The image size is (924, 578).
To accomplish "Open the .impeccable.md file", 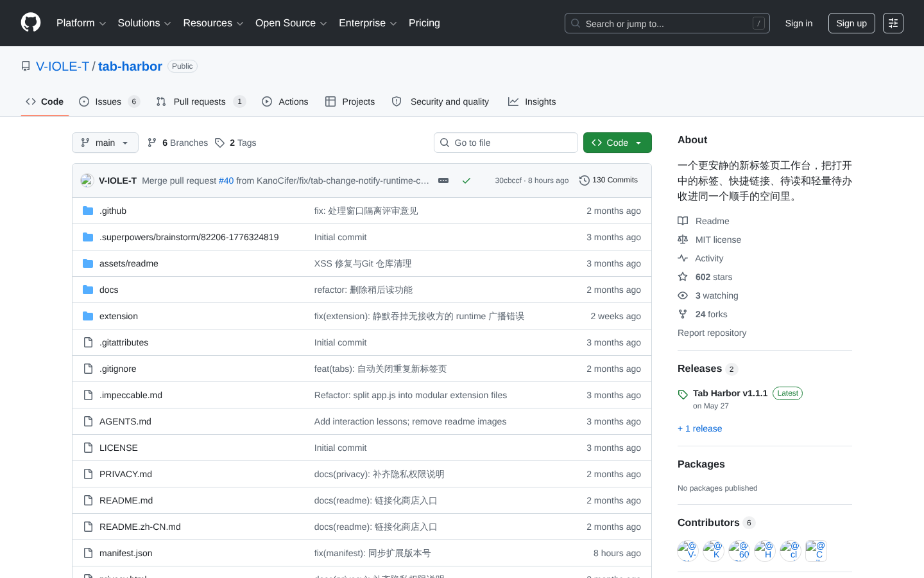I will pos(131,395).
